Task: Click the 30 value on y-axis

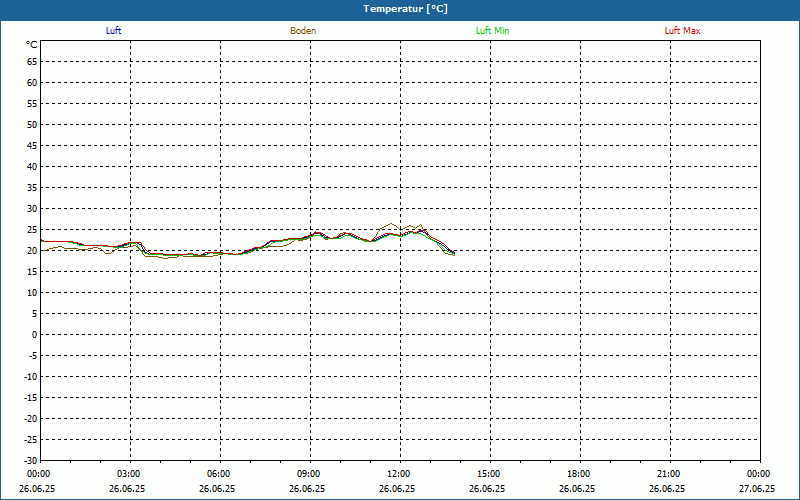Action: (32, 209)
